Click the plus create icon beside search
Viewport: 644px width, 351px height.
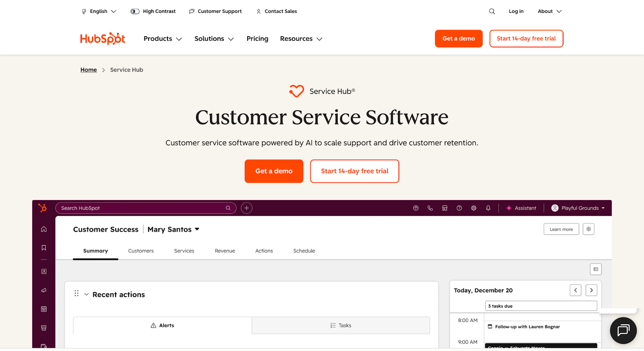247,208
